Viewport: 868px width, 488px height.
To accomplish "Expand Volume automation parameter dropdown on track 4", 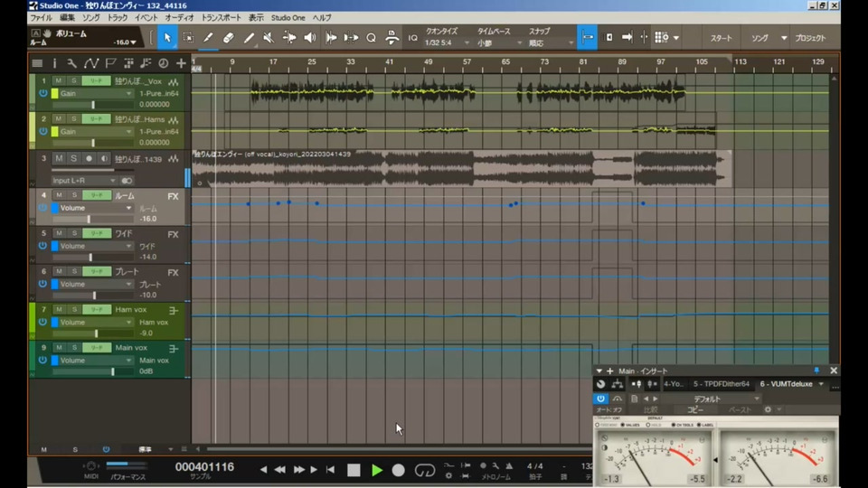I will [x=128, y=208].
